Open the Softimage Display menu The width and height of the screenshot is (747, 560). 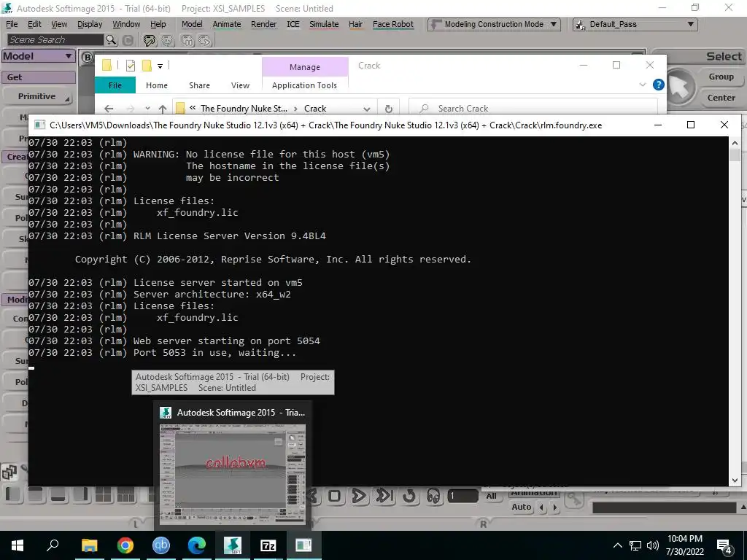[x=90, y=24]
